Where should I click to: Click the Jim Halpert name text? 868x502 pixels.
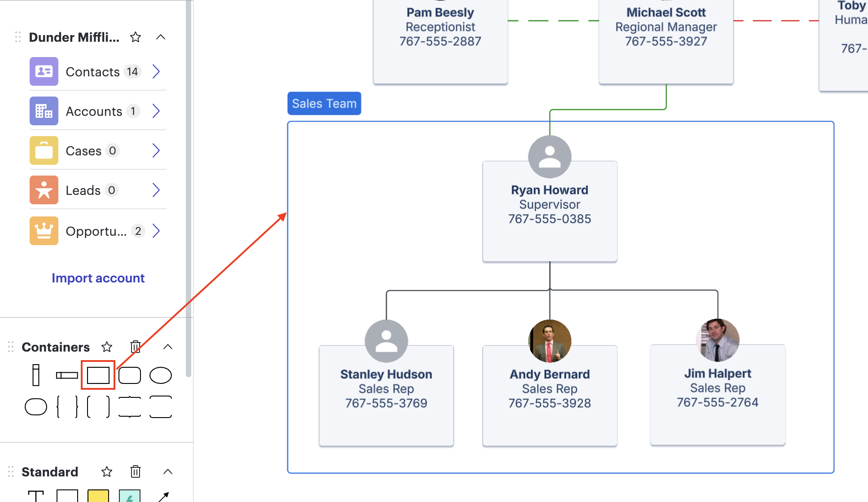pos(718,373)
